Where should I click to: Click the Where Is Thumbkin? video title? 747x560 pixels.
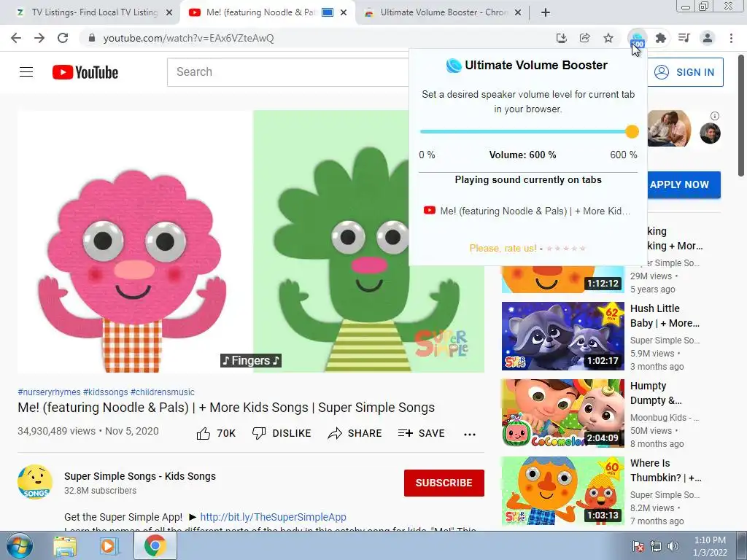point(665,470)
